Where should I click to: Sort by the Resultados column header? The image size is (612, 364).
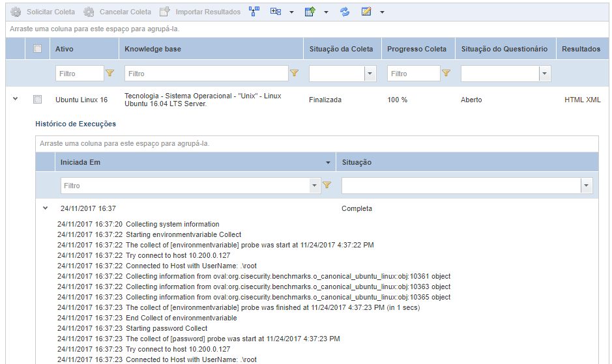[x=581, y=49]
